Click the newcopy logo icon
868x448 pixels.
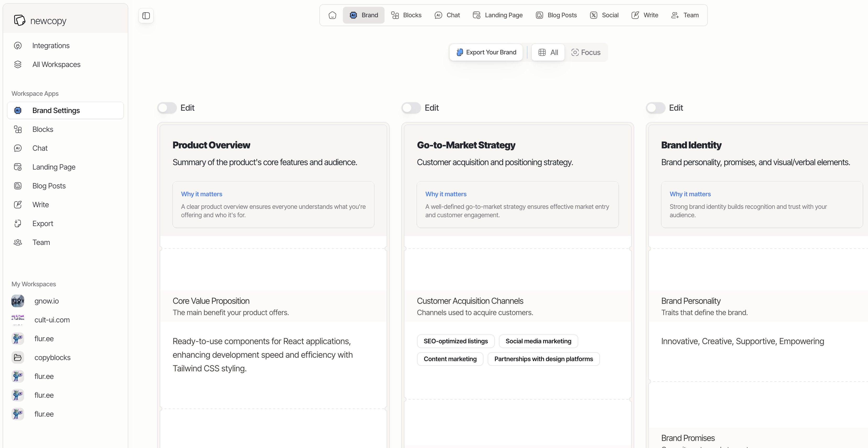pos(20,20)
